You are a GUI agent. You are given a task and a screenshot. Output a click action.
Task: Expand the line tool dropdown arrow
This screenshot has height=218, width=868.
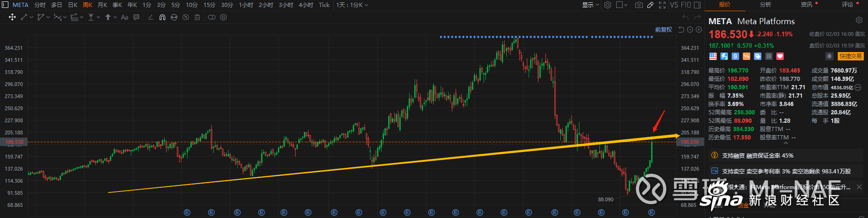(31, 17)
